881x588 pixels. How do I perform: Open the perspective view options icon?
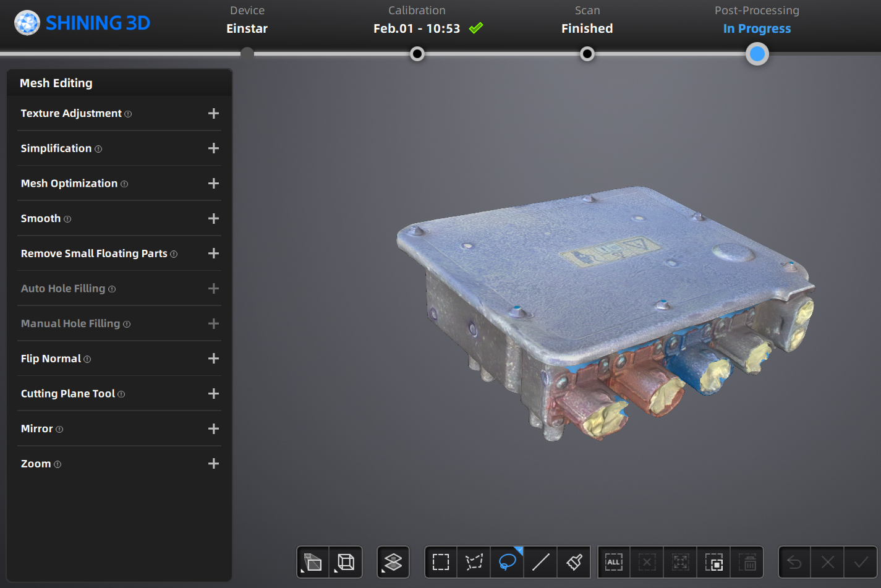(313, 562)
